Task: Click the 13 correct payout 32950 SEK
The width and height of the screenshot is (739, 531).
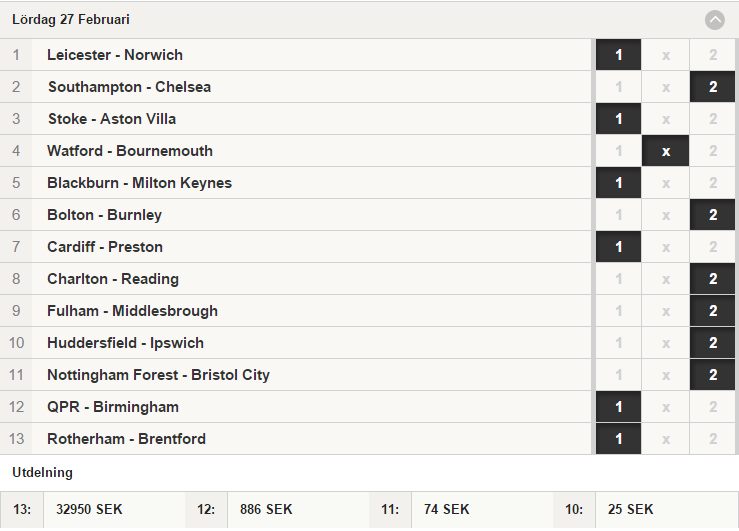Action: (x=89, y=509)
